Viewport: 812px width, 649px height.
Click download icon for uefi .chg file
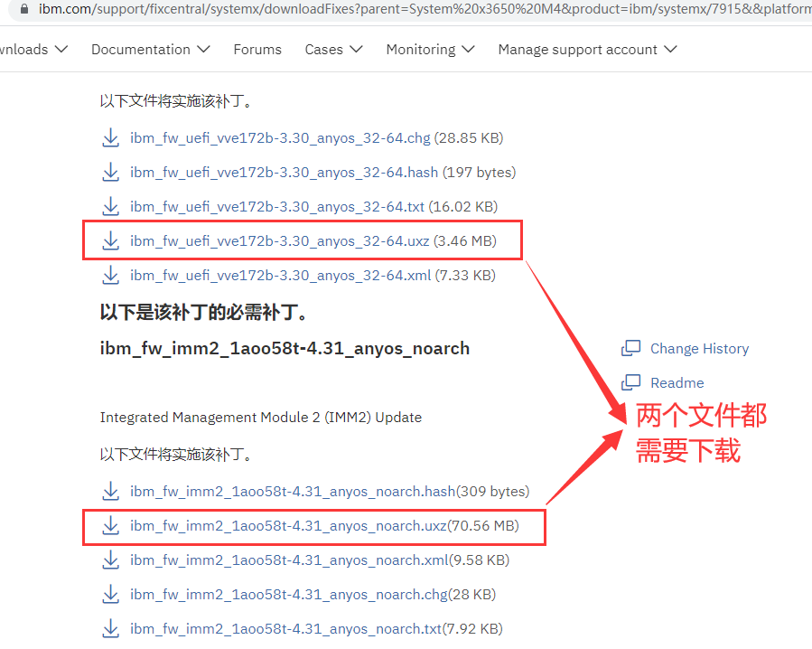pyautogui.click(x=110, y=138)
